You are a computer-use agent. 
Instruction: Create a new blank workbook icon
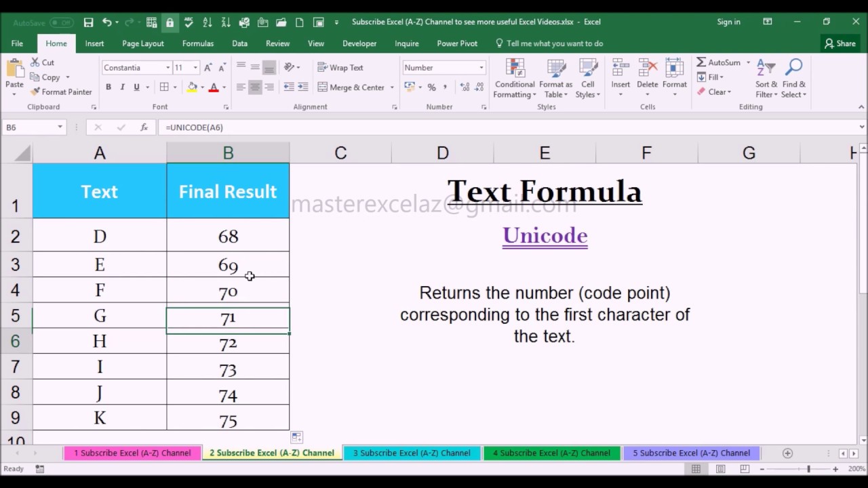click(x=299, y=22)
